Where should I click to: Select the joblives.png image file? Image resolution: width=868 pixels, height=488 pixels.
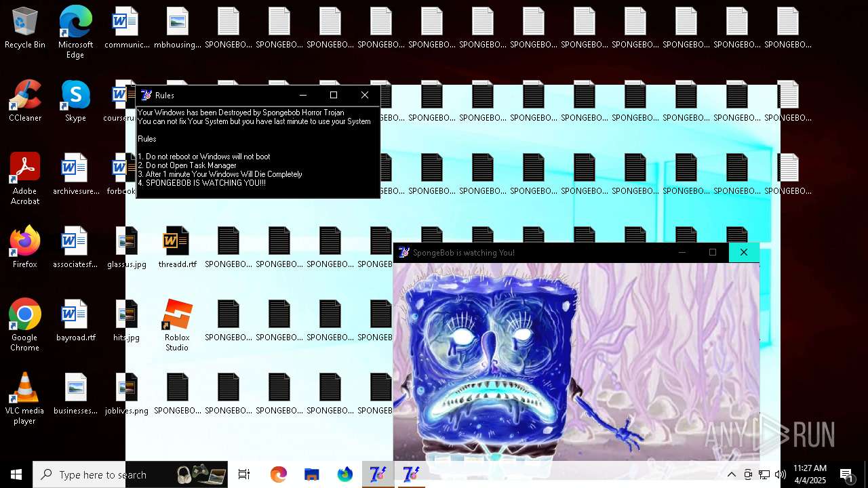(x=127, y=394)
